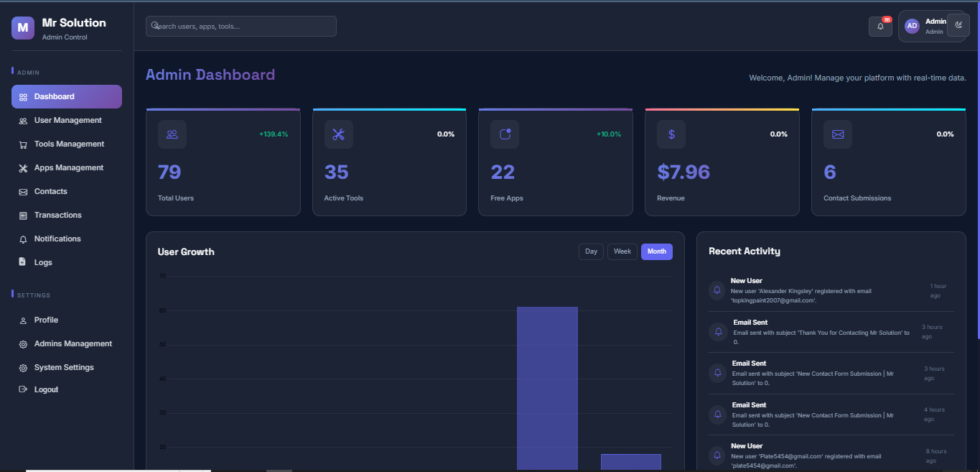Click the search magnifier icon

(154, 25)
